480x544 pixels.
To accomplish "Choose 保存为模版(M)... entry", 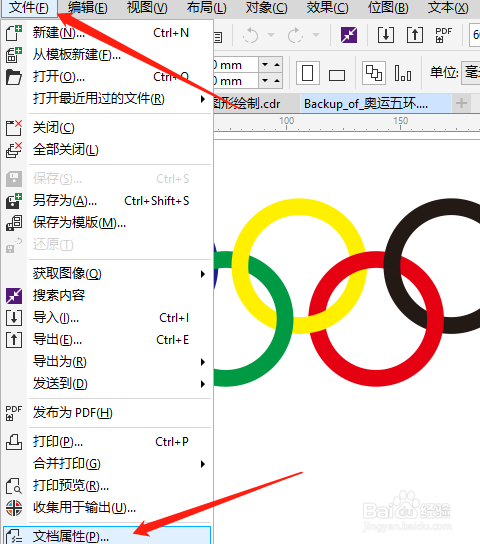I will point(108,222).
